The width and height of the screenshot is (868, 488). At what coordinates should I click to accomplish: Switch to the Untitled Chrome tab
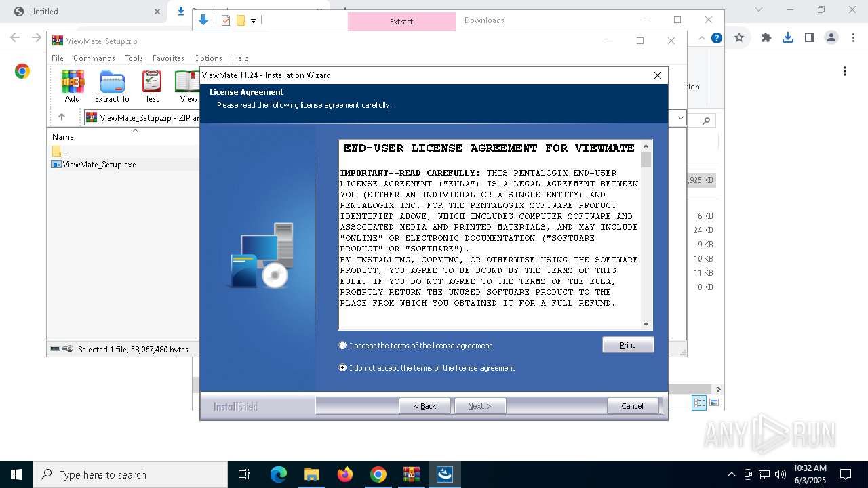click(81, 12)
